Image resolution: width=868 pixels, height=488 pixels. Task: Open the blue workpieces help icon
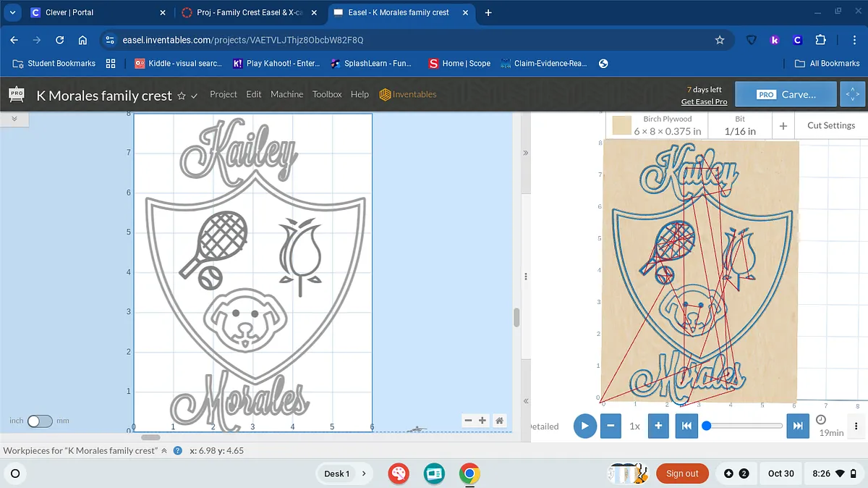pos(177,450)
